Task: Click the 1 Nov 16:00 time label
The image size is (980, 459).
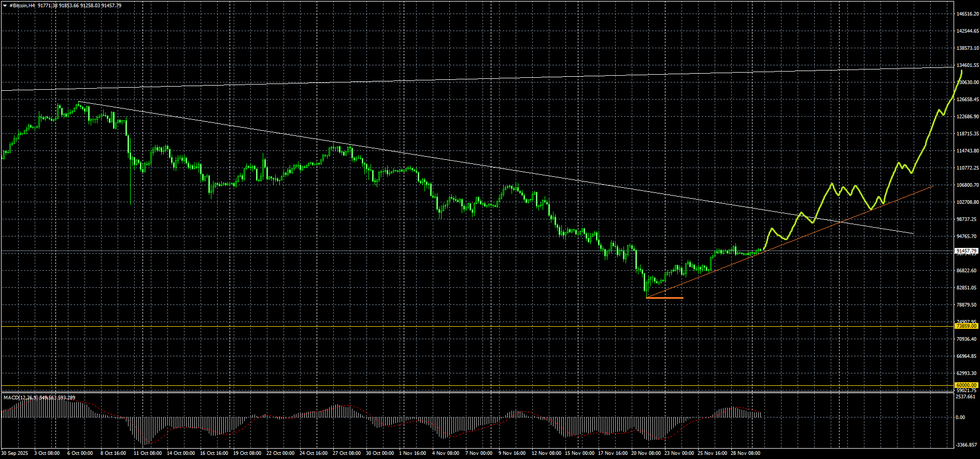Action: (x=413, y=453)
